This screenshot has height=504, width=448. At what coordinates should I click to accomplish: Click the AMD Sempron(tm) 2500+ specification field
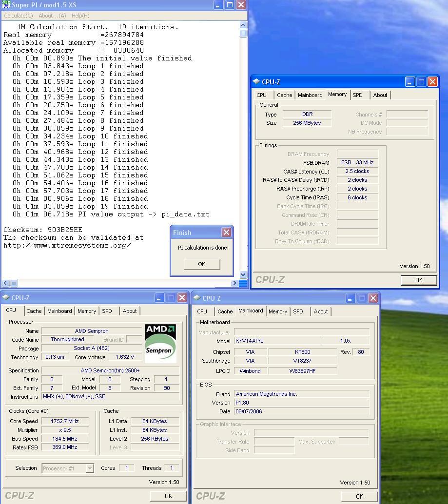110,370
